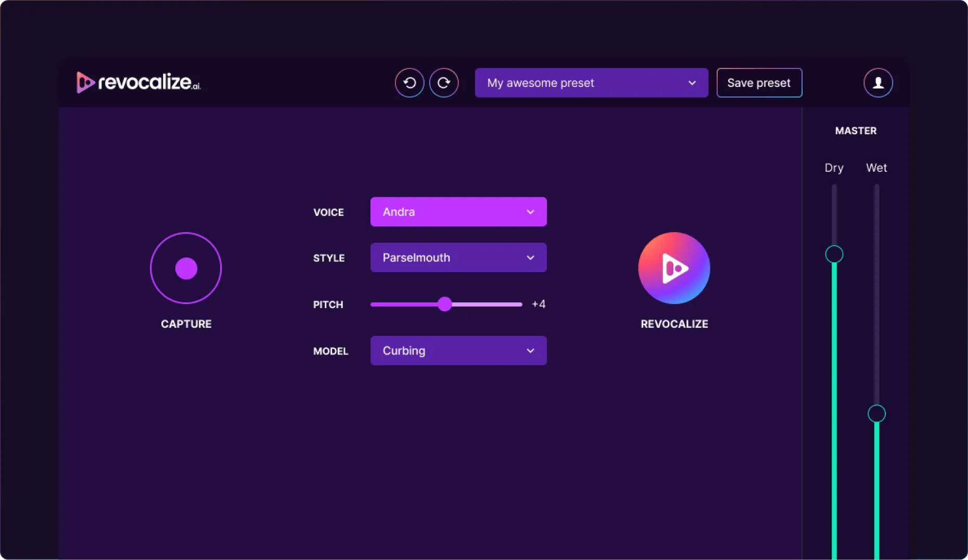This screenshot has height=560, width=968.
Task: Activate the Revocalize processing toggle
Action: tap(674, 268)
